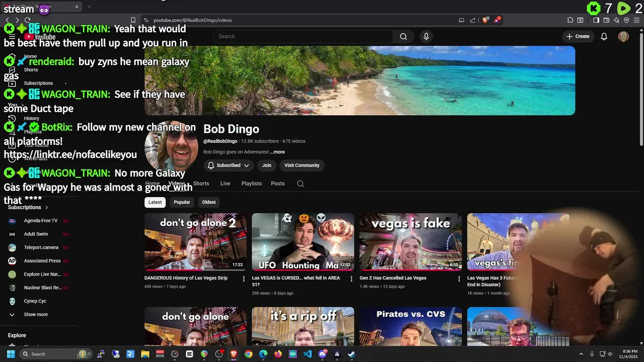This screenshot has width=644, height=362.
Task: Open Firefox from the taskbar
Action: 278,354
